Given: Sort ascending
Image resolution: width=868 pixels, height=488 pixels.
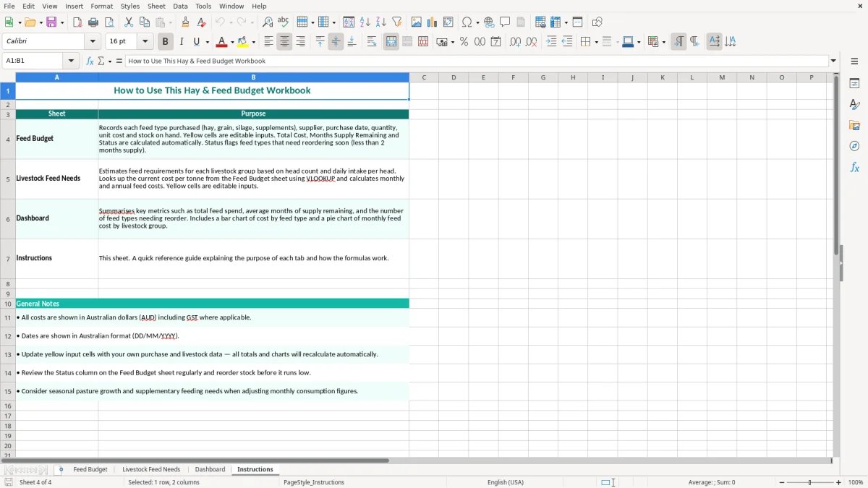Looking at the screenshot, I should coord(365,22).
